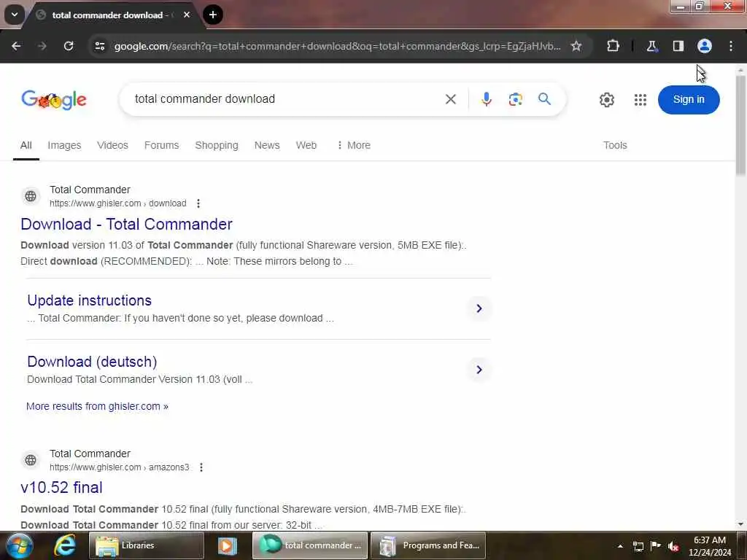The image size is (747, 560).
Task: Open Libraries window from taskbar
Action: (x=146, y=545)
